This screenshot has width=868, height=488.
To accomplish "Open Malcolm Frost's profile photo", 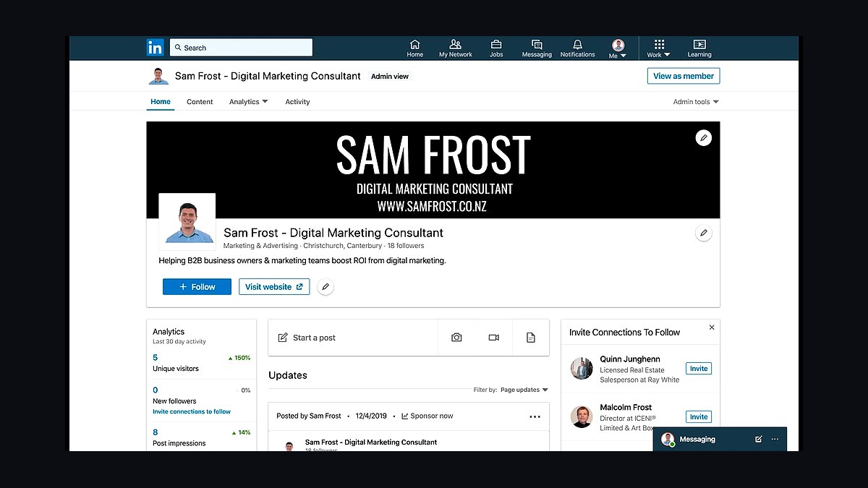I will click(x=582, y=417).
